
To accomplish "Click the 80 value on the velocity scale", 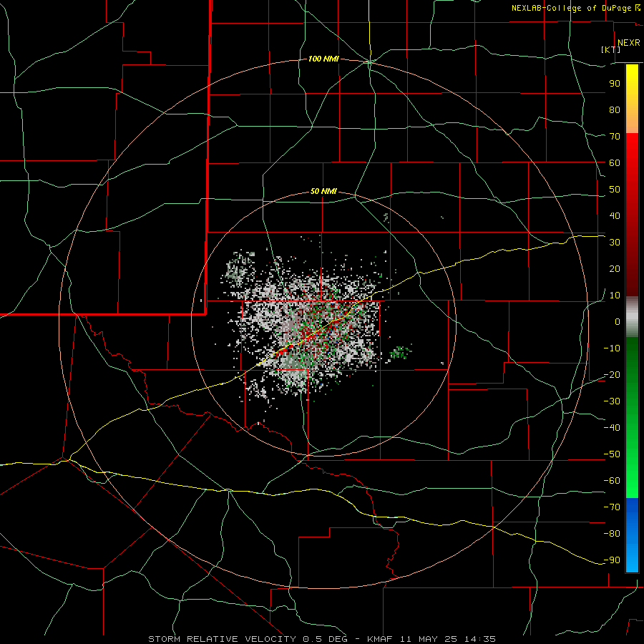I will [x=615, y=109].
